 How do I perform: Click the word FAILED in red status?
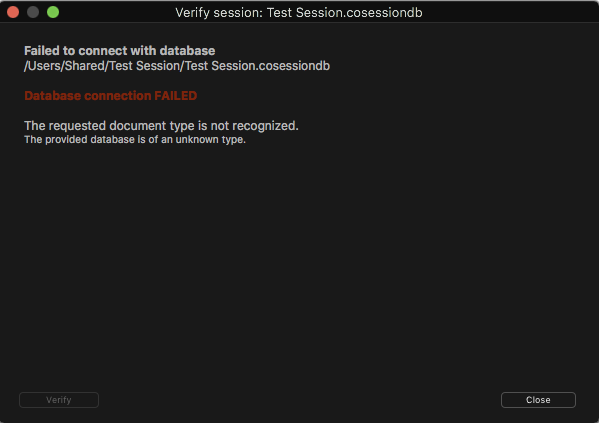click(x=176, y=96)
